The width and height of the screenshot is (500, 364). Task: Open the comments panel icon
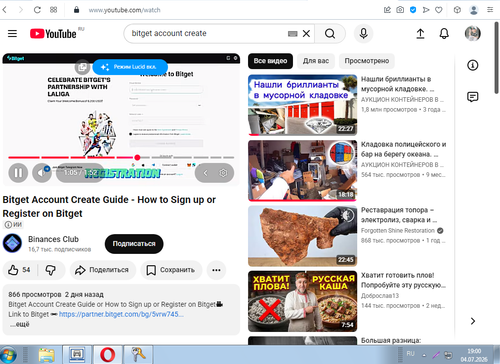coord(472,97)
